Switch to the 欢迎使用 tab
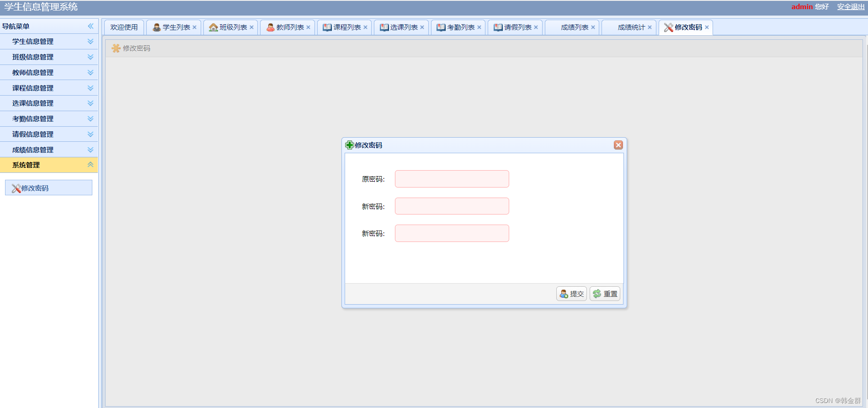This screenshot has height=408, width=868. 124,27
